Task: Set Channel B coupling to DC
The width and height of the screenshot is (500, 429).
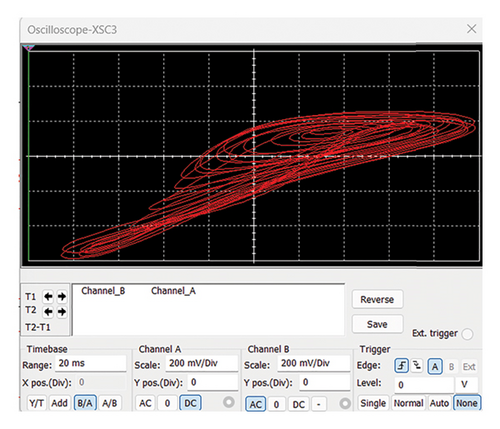Action: (298, 404)
